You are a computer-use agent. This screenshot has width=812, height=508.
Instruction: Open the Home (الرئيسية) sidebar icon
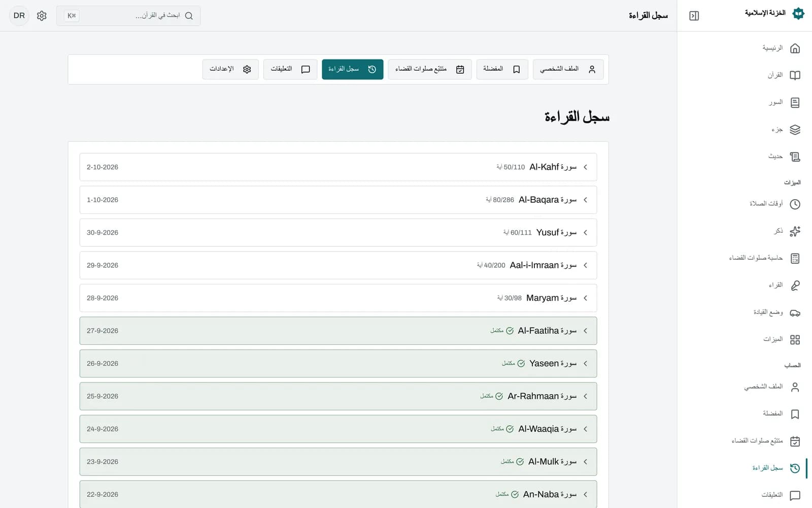[x=795, y=48]
